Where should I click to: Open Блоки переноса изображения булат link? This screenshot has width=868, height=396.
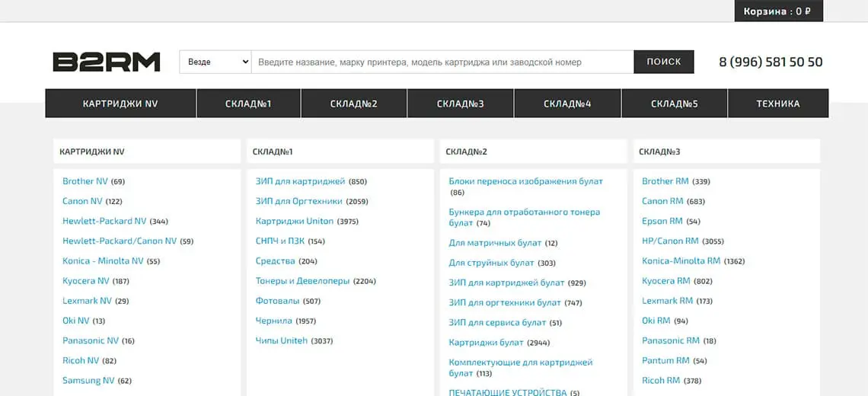(526, 181)
